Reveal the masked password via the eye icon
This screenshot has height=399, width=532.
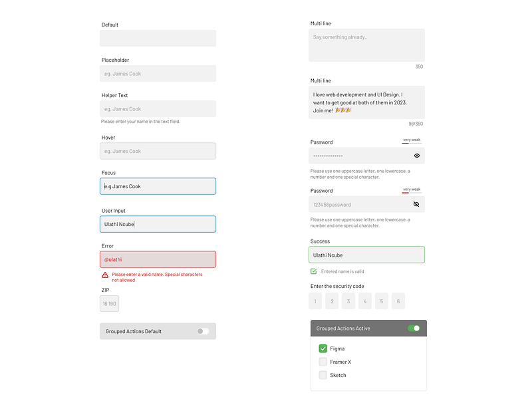pos(416,155)
